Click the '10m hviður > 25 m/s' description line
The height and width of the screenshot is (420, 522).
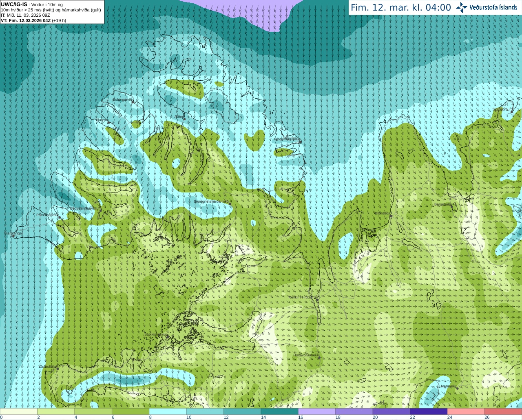click(x=51, y=10)
